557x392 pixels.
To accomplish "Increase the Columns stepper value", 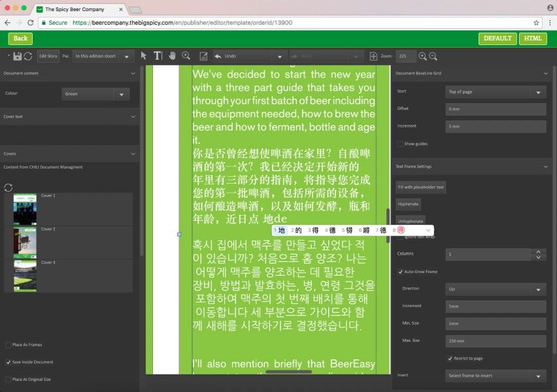I will (x=539, y=251).
